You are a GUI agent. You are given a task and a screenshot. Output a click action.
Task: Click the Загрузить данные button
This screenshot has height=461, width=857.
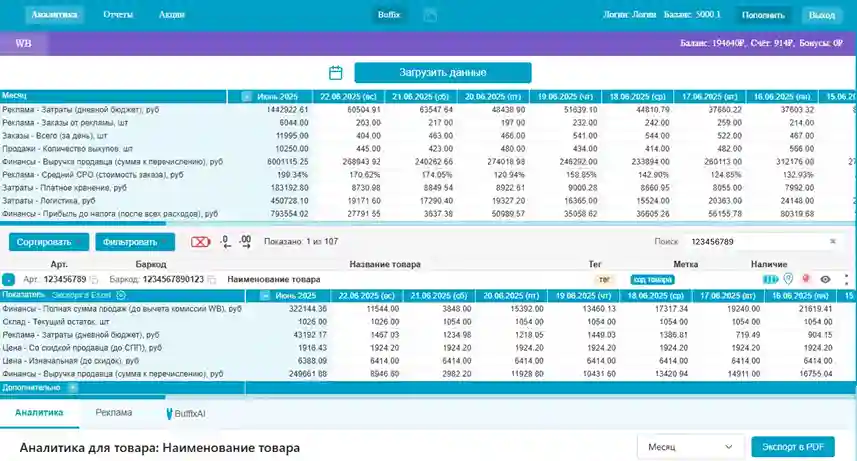click(442, 73)
